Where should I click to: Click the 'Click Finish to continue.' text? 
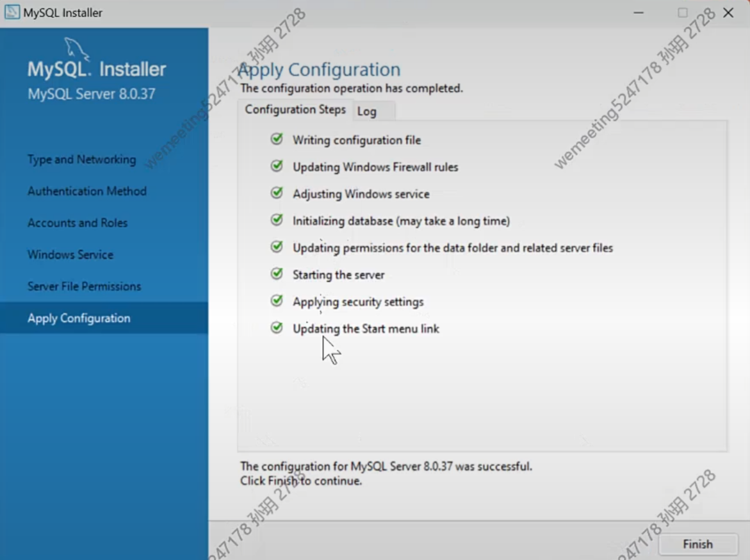pos(301,481)
